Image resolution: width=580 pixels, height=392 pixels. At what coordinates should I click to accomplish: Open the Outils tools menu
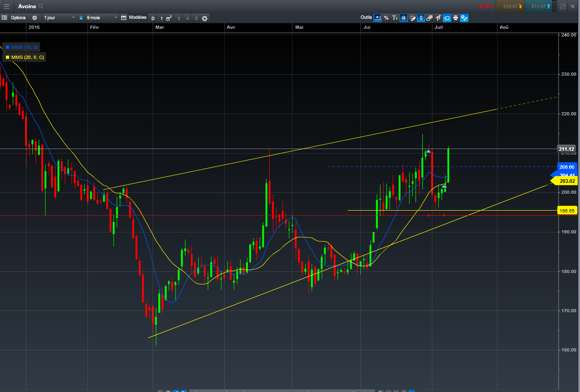366,17
